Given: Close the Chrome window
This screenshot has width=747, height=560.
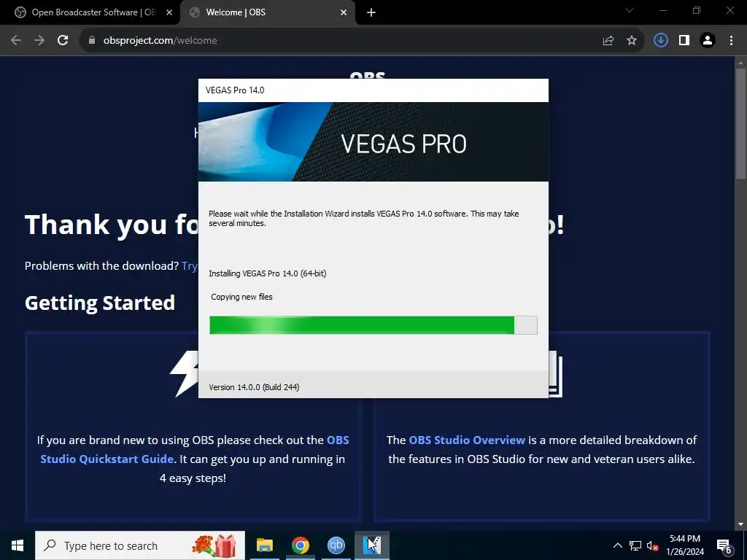Looking at the screenshot, I should [729, 10].
